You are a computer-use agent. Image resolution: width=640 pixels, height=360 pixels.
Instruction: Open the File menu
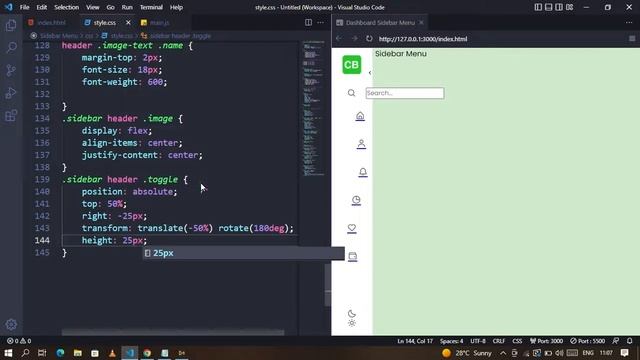point(24,7)
